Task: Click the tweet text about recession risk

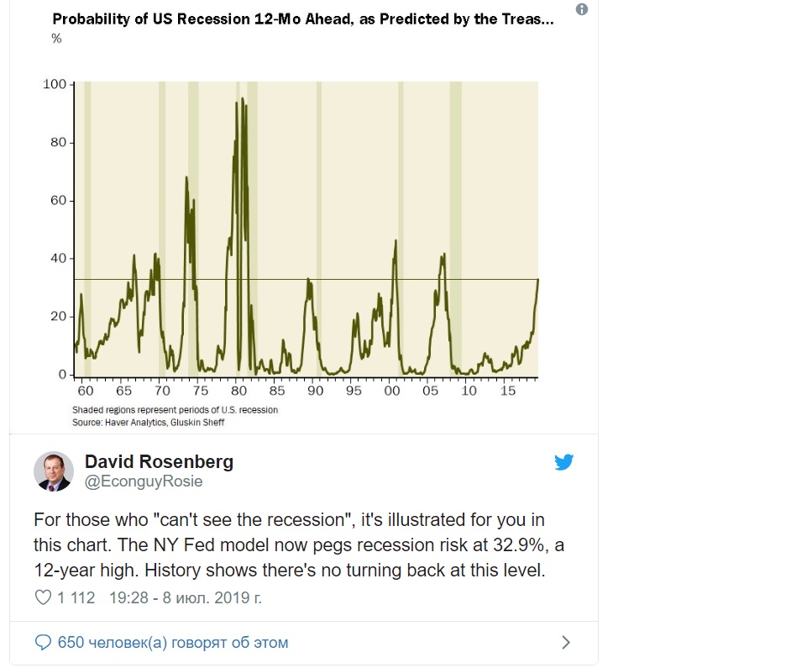Action: (x=299, y=544)
